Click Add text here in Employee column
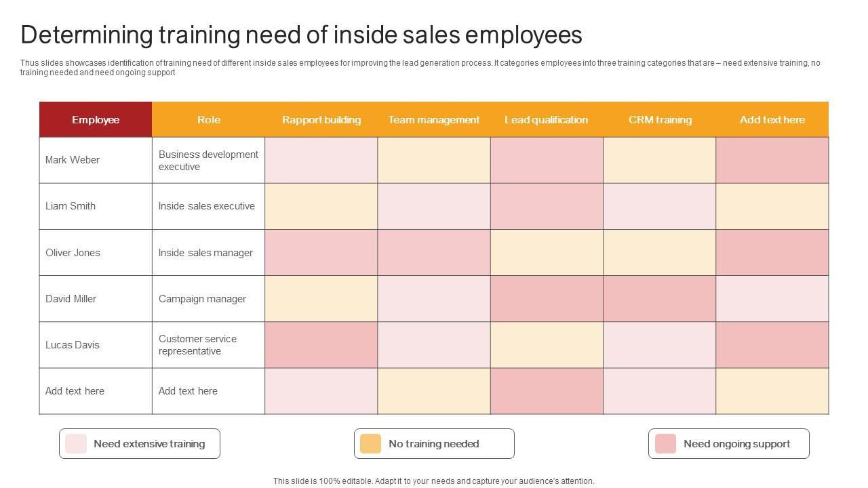The image size is (868, 488). tap(75, 391)
